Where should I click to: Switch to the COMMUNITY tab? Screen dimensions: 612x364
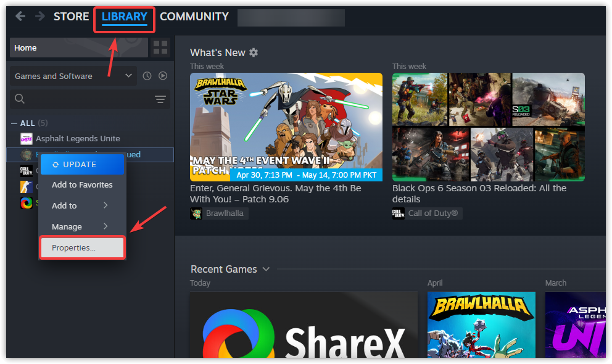point(194,17)
